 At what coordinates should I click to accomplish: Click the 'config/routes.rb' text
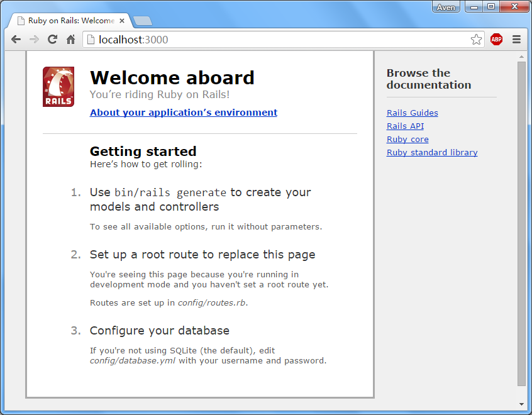coord(212,302)
